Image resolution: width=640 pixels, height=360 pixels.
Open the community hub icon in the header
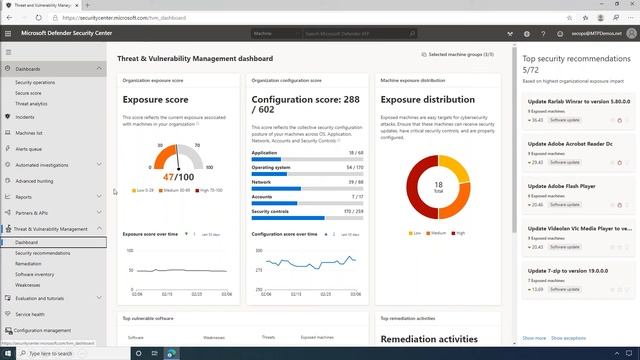[510, 34]
